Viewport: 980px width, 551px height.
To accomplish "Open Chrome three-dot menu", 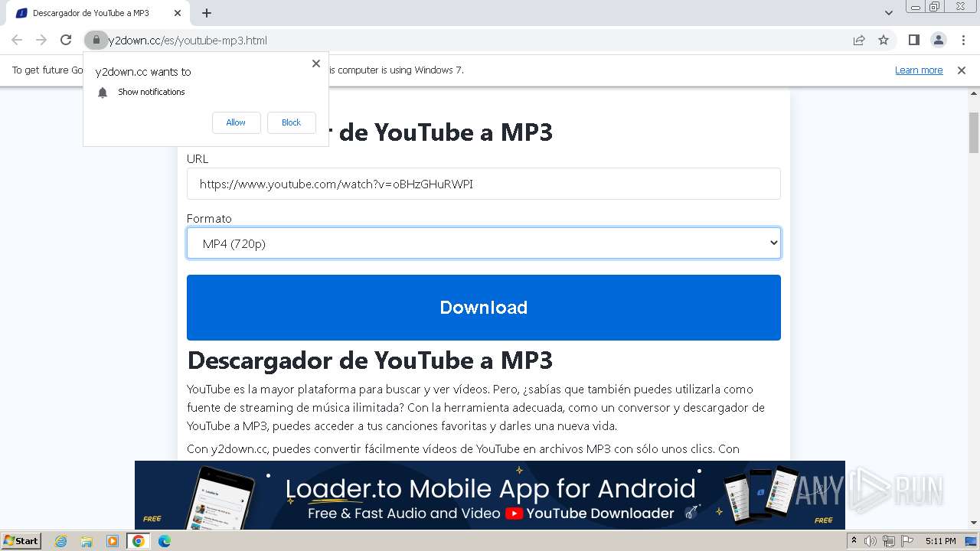I will [963, 40].
